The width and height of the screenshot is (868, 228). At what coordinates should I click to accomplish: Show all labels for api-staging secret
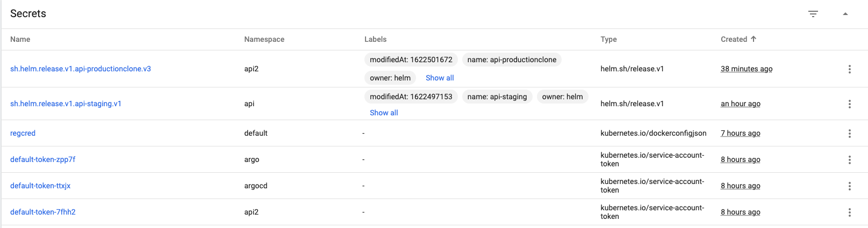click(384, 113)
